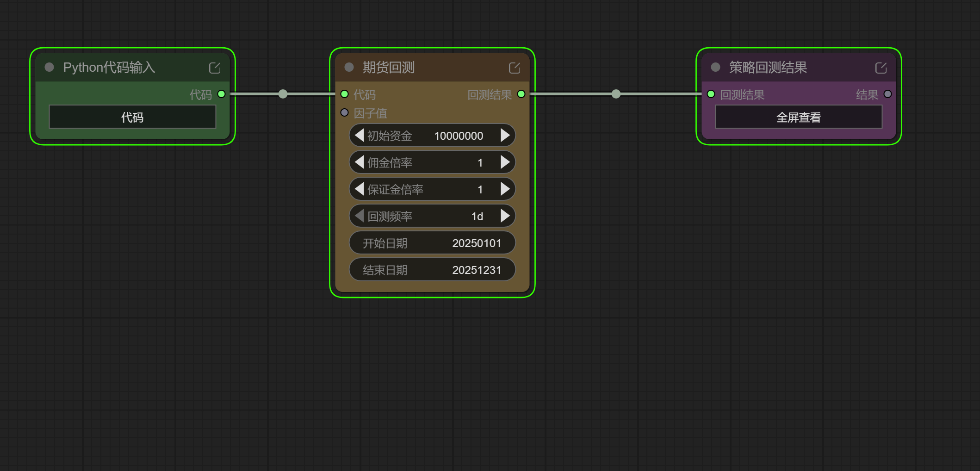This screenshot has height=471, width=980.
Task: Open edit icon on Python代码输入 node
Action: [215, 68]
